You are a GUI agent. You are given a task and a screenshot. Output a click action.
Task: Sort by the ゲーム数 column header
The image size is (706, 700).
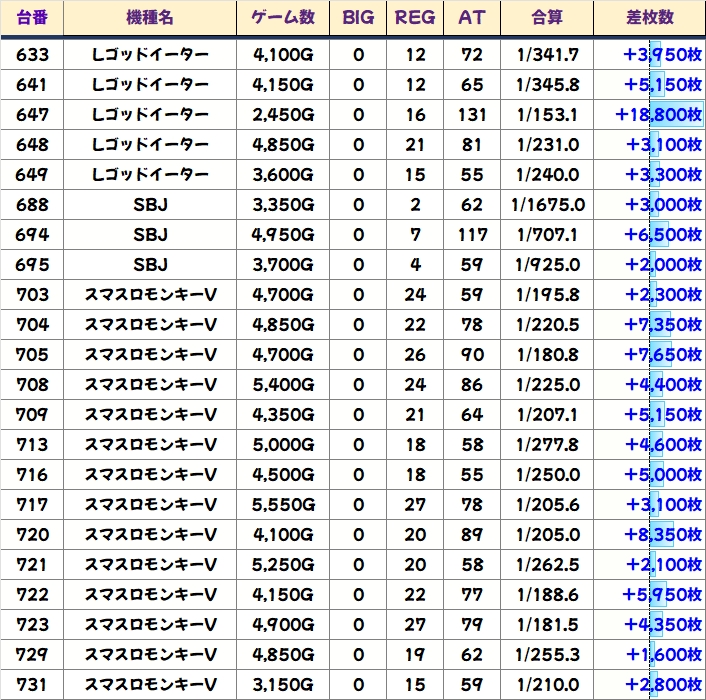tap(283, 18)
